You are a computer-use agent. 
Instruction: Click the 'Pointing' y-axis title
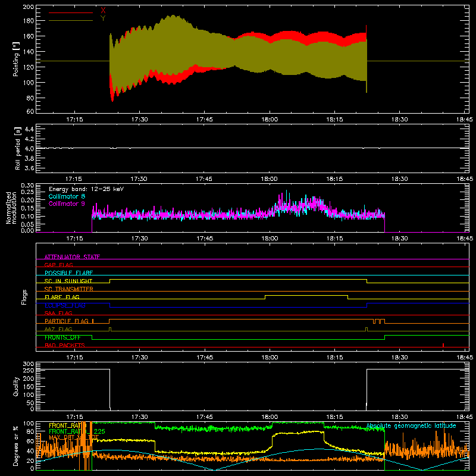(x=16, y=59)
